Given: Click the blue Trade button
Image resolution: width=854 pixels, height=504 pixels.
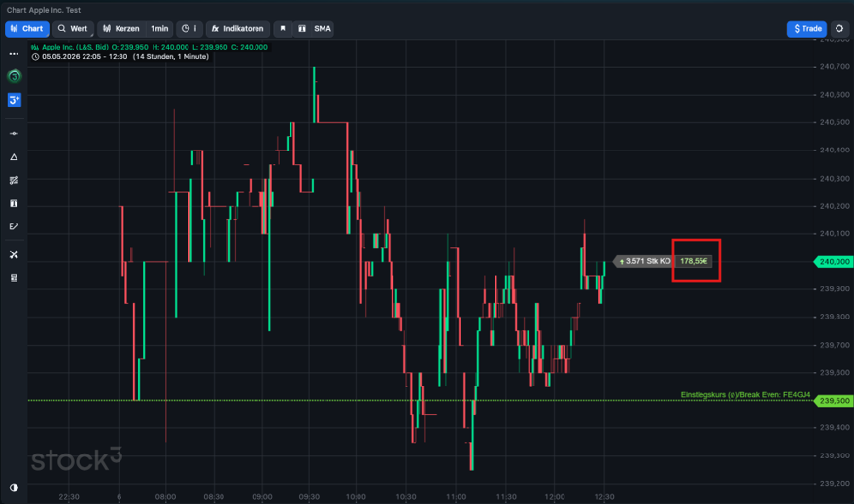Looking at the screenshot, I should [x=806, y=29].
